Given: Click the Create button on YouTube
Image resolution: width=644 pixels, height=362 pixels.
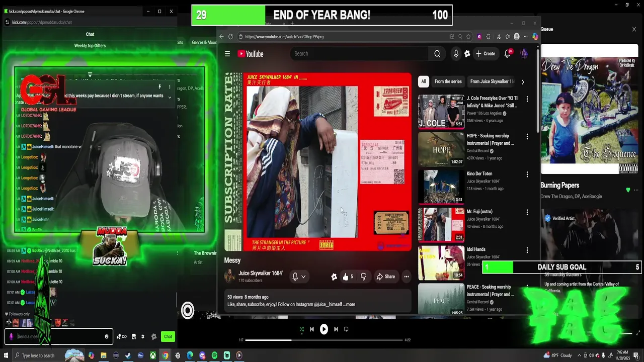Looking at the screenshot, I should [x=486, y=54].
